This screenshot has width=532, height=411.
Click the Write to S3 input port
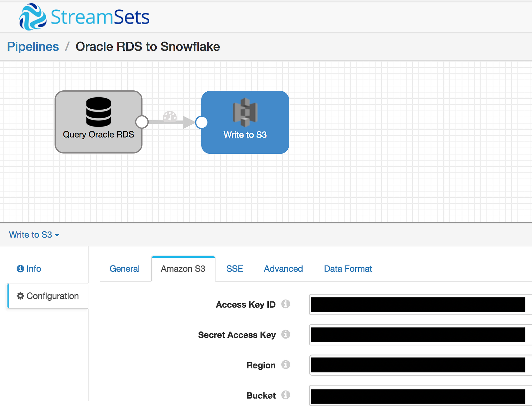click(x=201, y=122)
